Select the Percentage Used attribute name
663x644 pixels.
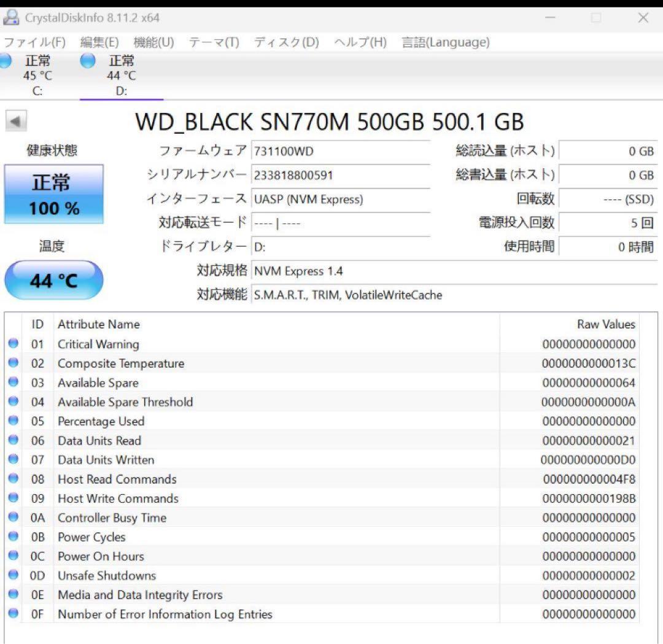[101, 422]
